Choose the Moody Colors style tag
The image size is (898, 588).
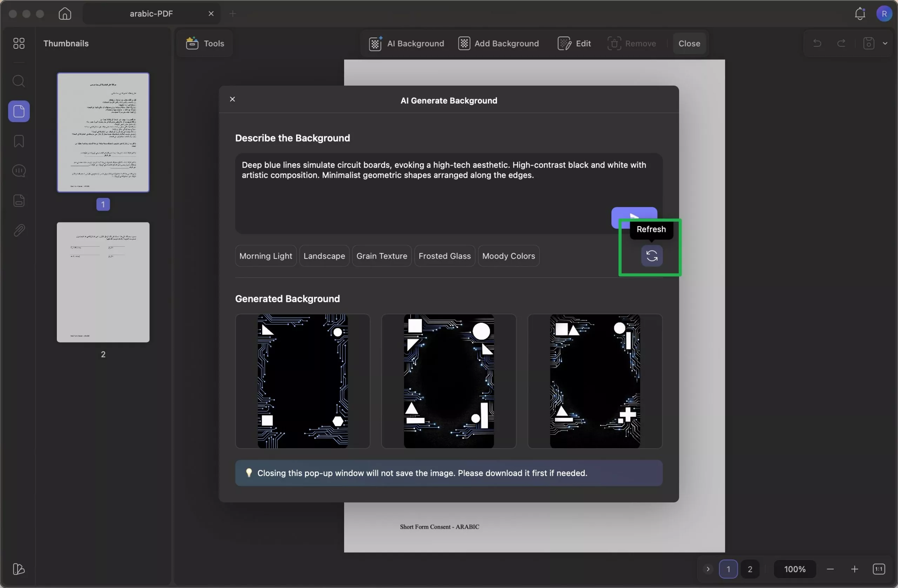[508, 256]
